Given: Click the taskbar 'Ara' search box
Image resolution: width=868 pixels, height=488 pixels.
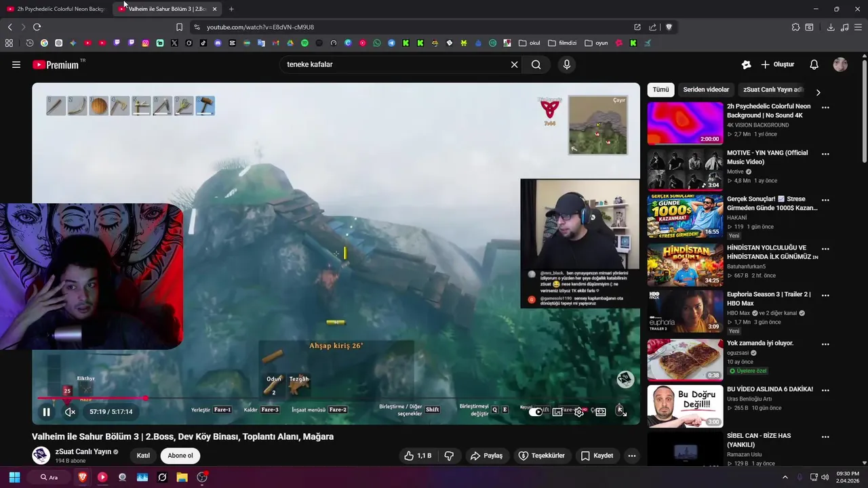Looking at the screenshot, I should tap(50, 477).
